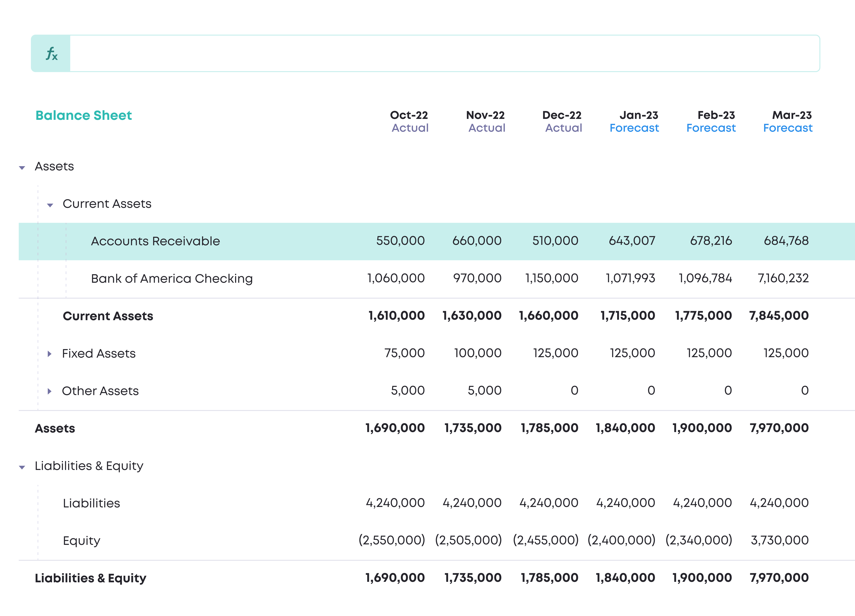Select the Oct-22 Actual column header
The image size is (855, 616).
click(x=409, y=121)
